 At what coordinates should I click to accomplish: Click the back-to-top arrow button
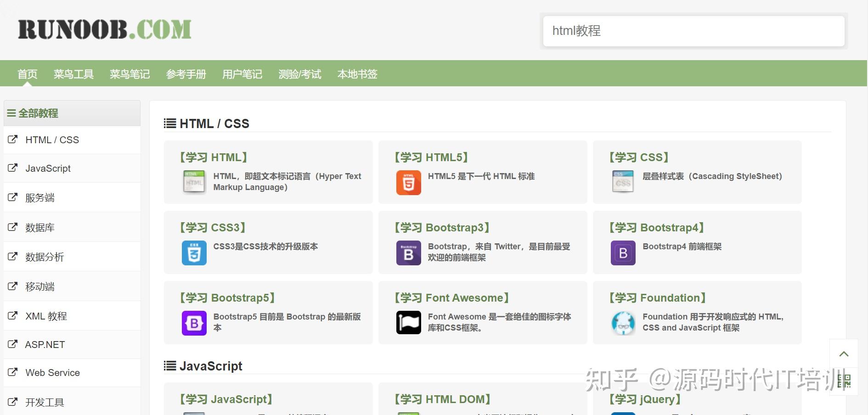coord(844,353)
